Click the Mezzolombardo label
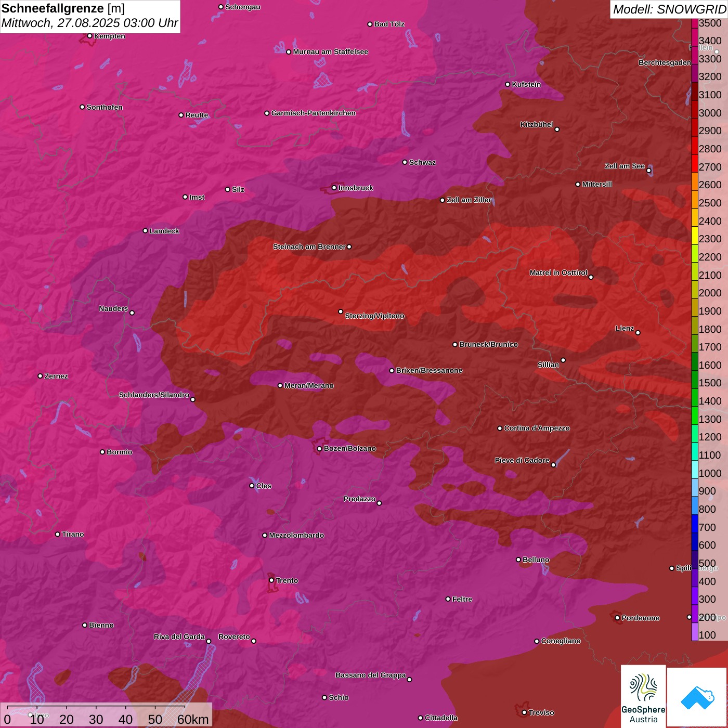The height and width of the screenshot is (728, 728). pyautogui.click(x=296, y=535)
